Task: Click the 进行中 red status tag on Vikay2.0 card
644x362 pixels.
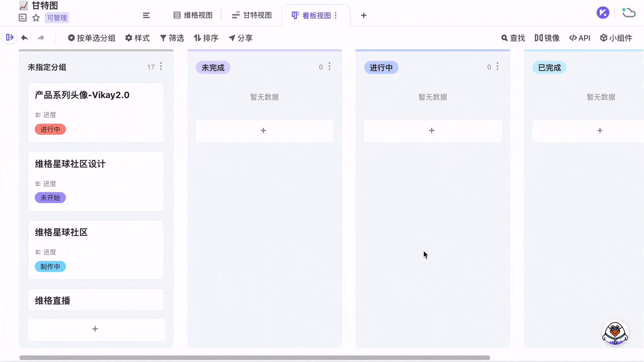Action: [x=50, y=129]
